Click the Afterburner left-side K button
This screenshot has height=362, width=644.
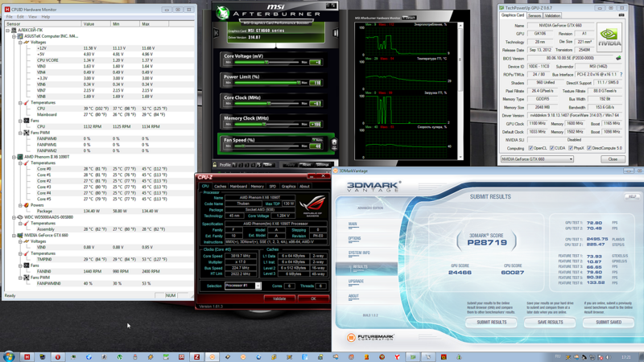tap(217, 33)
